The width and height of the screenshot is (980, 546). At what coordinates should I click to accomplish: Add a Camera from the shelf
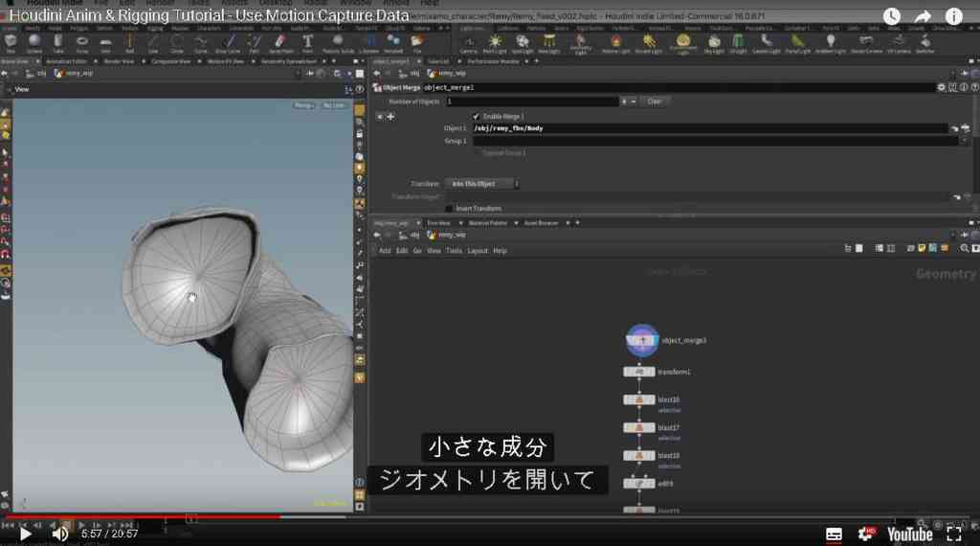(469, 42)
